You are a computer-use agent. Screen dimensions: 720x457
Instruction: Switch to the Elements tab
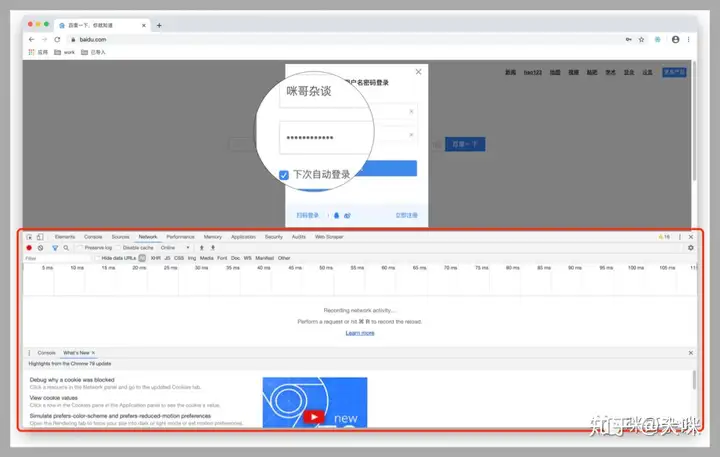click(65, 237)
